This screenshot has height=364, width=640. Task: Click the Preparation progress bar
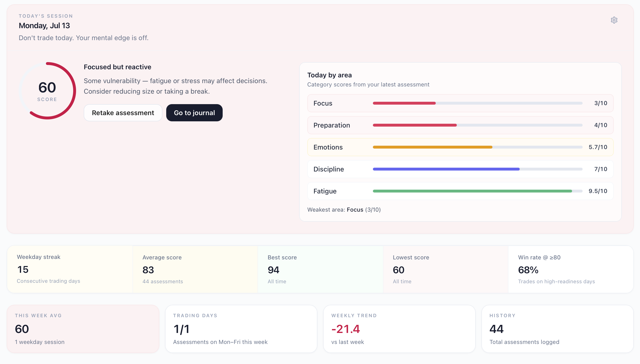[477, 125]
